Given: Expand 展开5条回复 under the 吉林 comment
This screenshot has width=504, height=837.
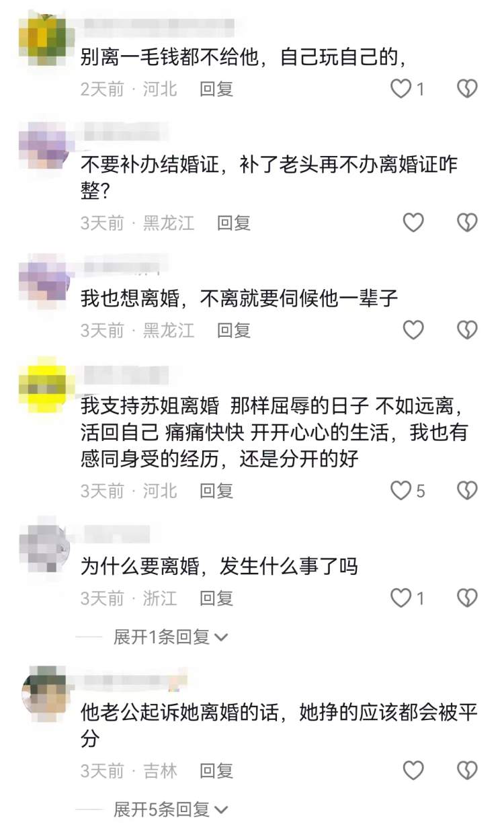Looking at the screenshot, I should [171, 809].
